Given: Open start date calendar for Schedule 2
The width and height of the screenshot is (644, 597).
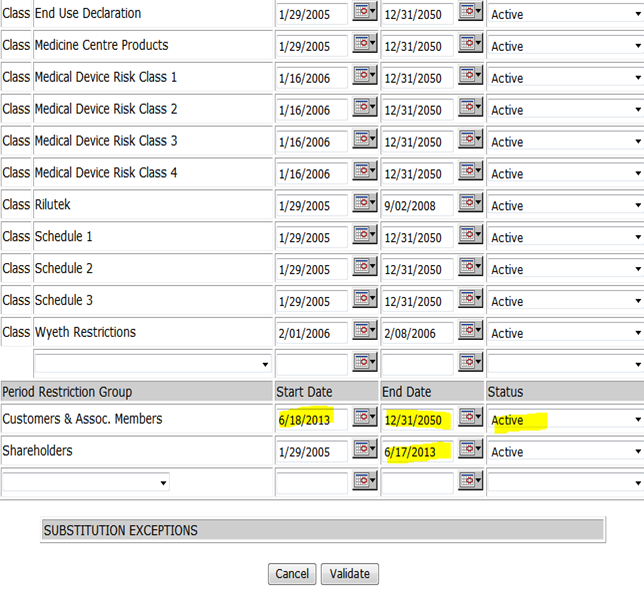Looking at the screenshot, I should point(365,267).
